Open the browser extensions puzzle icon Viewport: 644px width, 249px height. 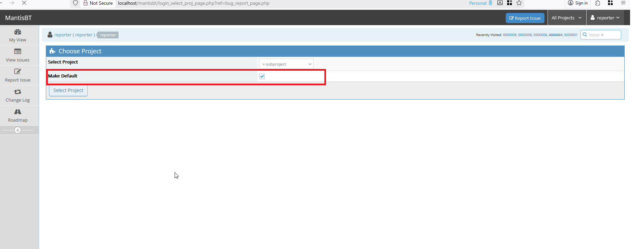[598, 3]
